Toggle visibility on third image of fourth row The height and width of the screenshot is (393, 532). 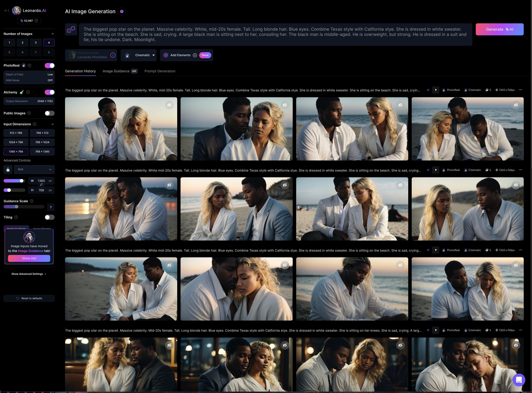[x=400, y=345]
